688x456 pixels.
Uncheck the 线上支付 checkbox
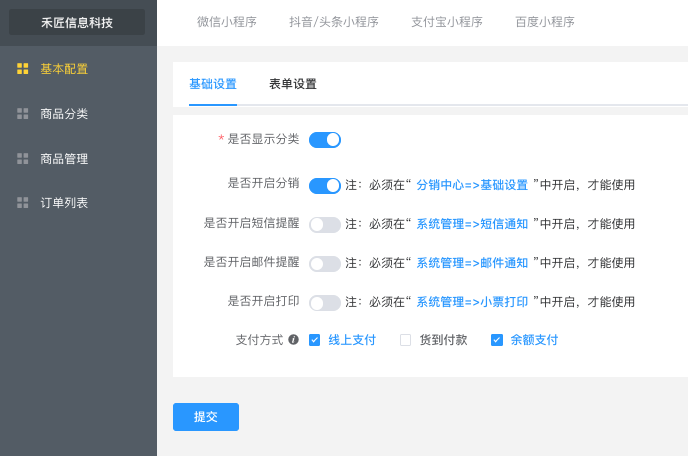[314, 340]
